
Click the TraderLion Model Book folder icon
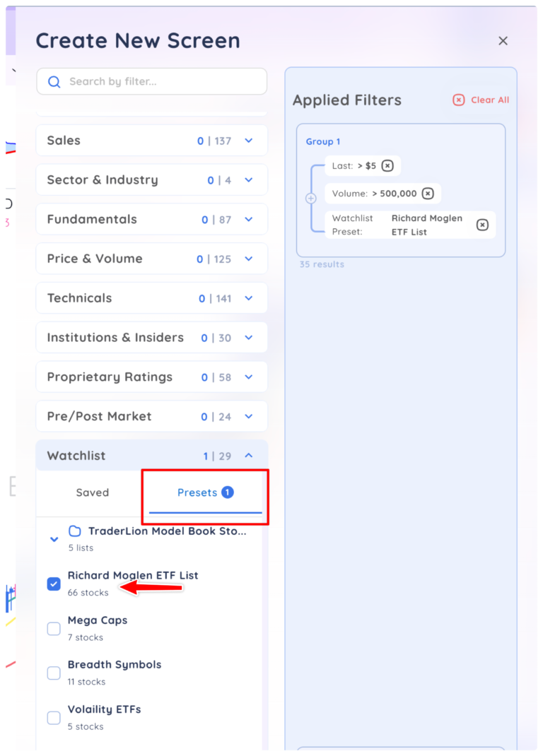coord(75,531)
